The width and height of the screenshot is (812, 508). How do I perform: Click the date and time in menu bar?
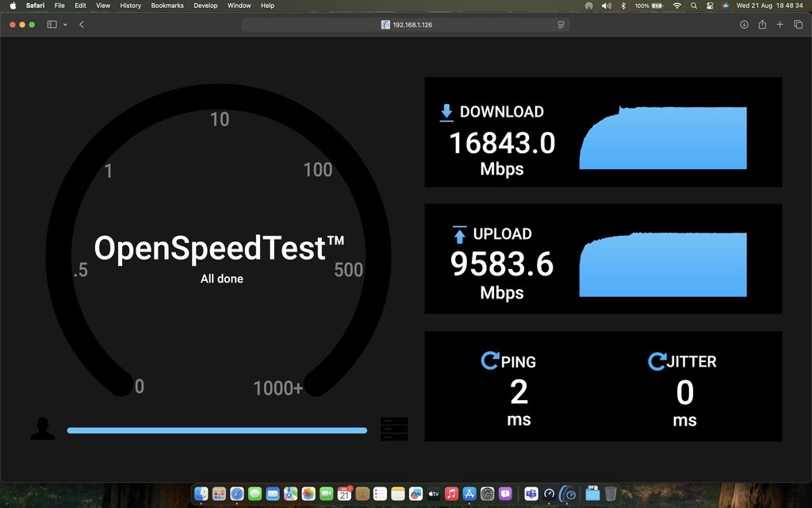click(x=769, y=6)
